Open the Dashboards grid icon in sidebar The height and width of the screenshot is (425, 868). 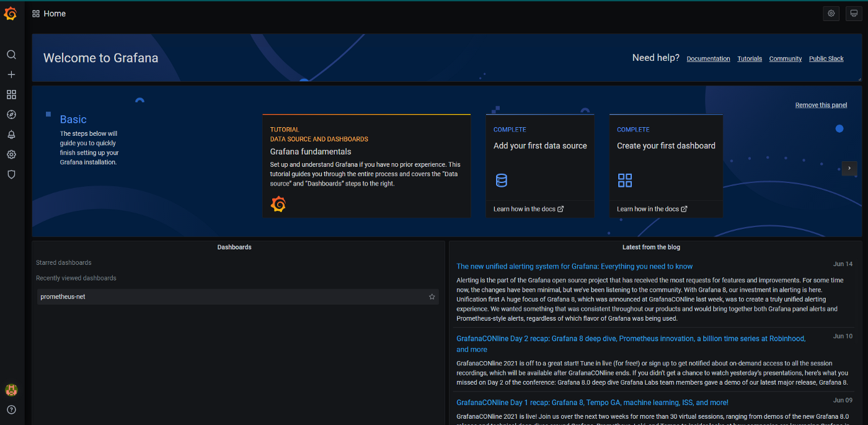[11, 94]
